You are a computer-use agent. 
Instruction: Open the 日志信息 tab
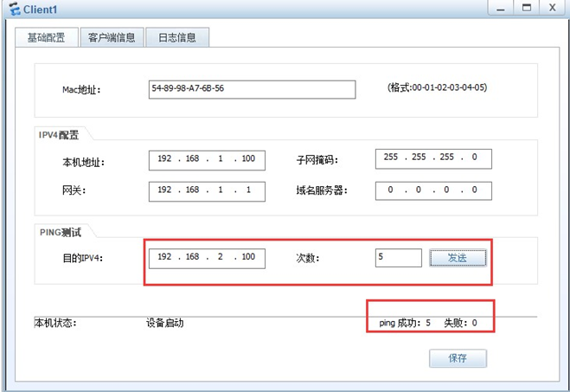click(177, 37)
